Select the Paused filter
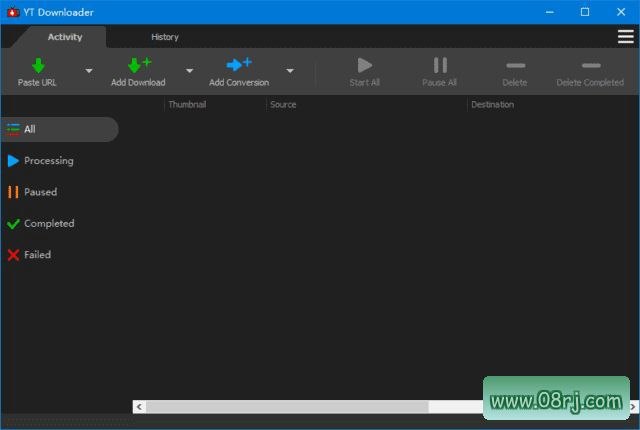This screenshot has width=640, height=430. tap(32, 192)
